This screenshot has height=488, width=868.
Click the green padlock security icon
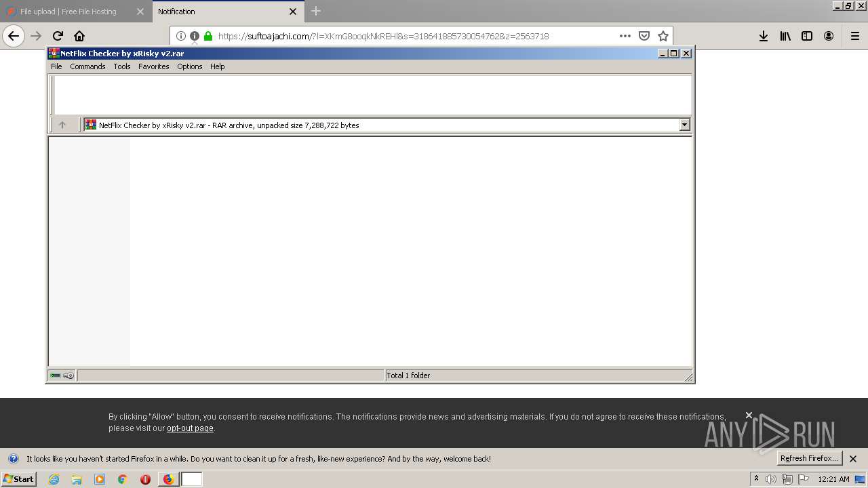click(x=208, y=36)
